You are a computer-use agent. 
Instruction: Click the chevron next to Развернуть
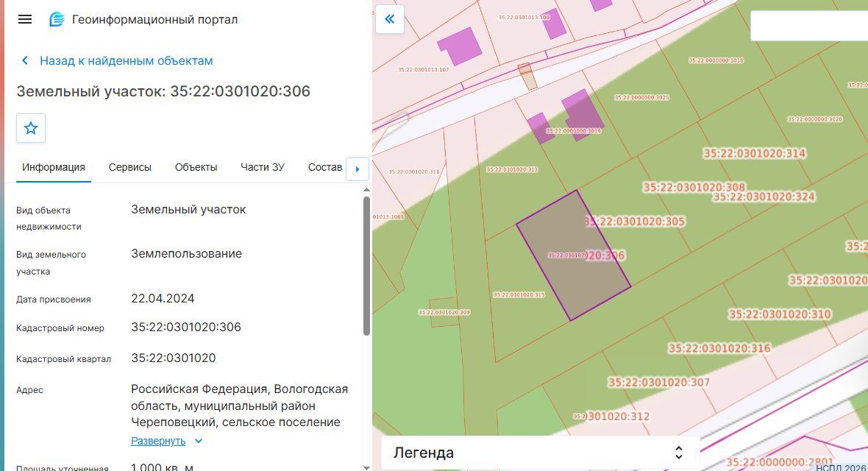[x=199, y=441]
